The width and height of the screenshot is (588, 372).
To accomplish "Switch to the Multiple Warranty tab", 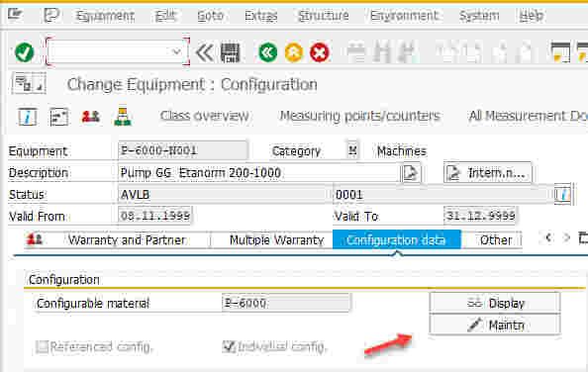I will click(x=276, y=240).
